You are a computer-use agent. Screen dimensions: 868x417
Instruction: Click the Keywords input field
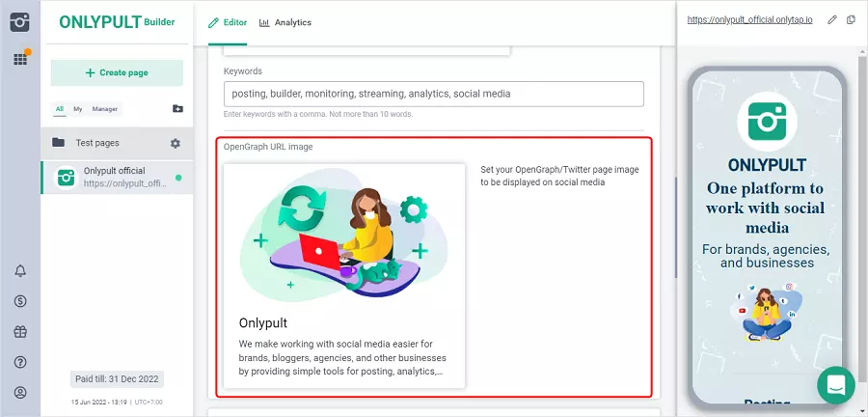click(x=433, y=94)
